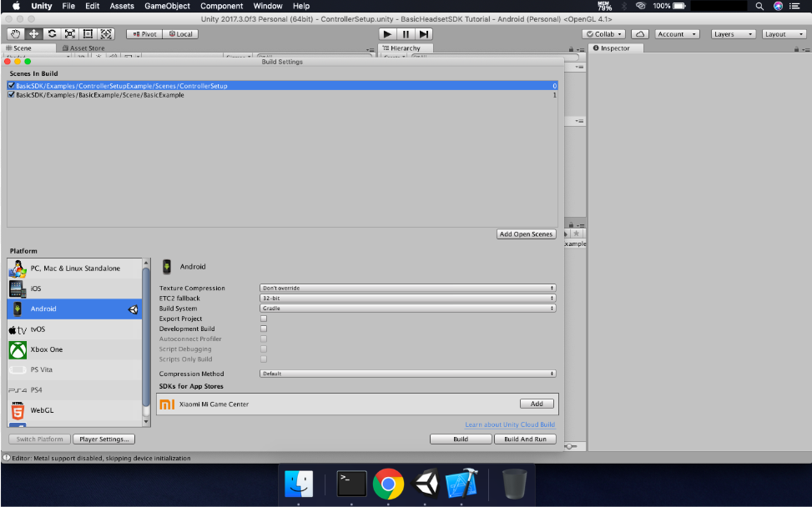
Task: Open the Assets menu
Action: pyautogui.click(x=122, y=6)
